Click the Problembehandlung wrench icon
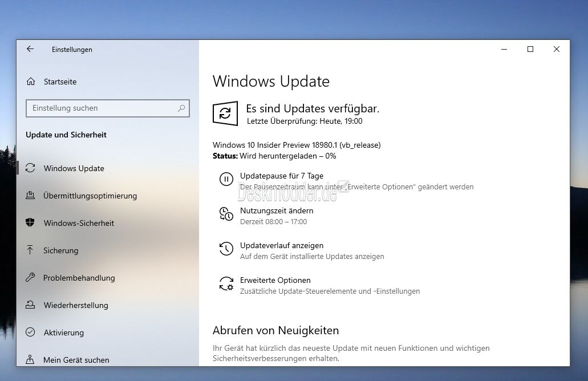Image resolution: width=588 pixels, height=381 pixels. click(x=30, y=278)
